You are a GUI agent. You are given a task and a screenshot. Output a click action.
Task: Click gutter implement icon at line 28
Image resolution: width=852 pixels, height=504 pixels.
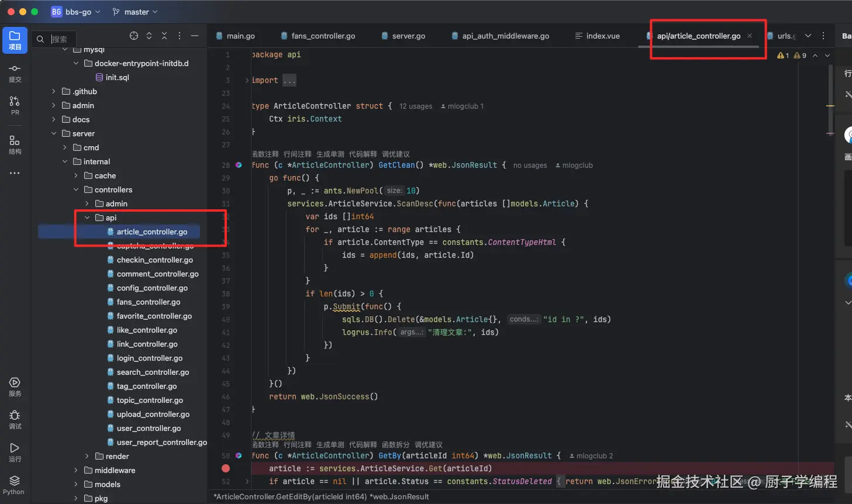[x=239, y=165]
